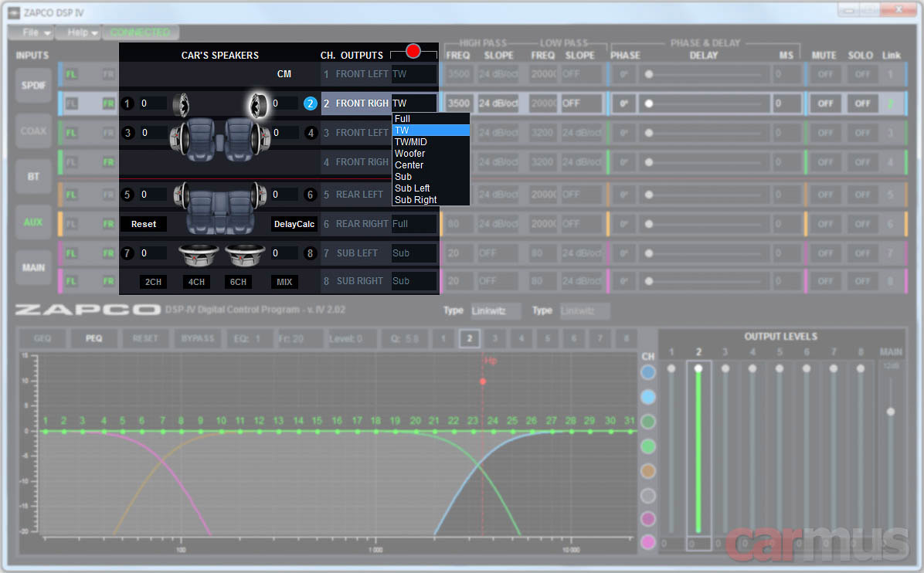
Task: Select the 2CH configuration button
Action: click(x=153, y=282)
